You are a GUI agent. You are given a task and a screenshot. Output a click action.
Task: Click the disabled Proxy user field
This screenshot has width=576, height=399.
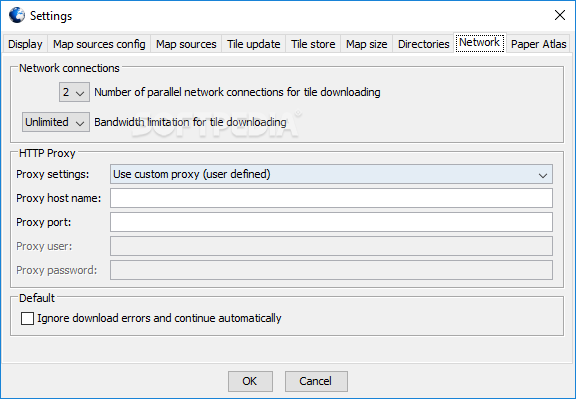click(331, 246)
